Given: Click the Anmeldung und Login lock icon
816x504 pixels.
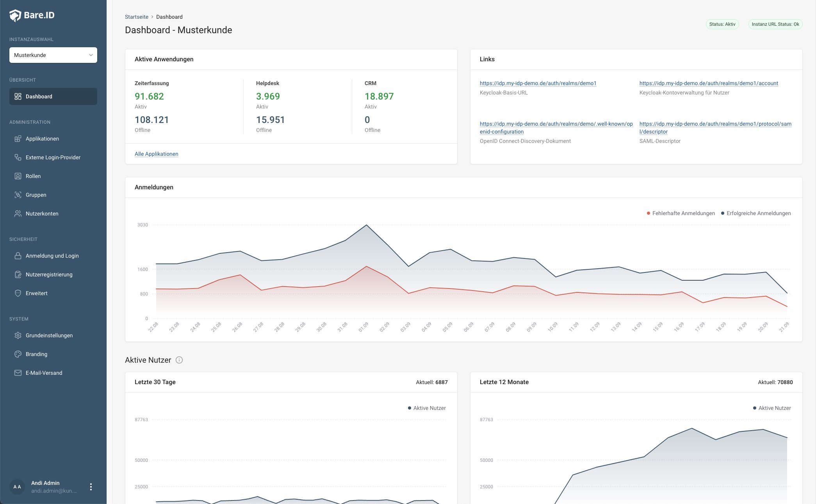Looking at the screenshot, I should 18,256.
